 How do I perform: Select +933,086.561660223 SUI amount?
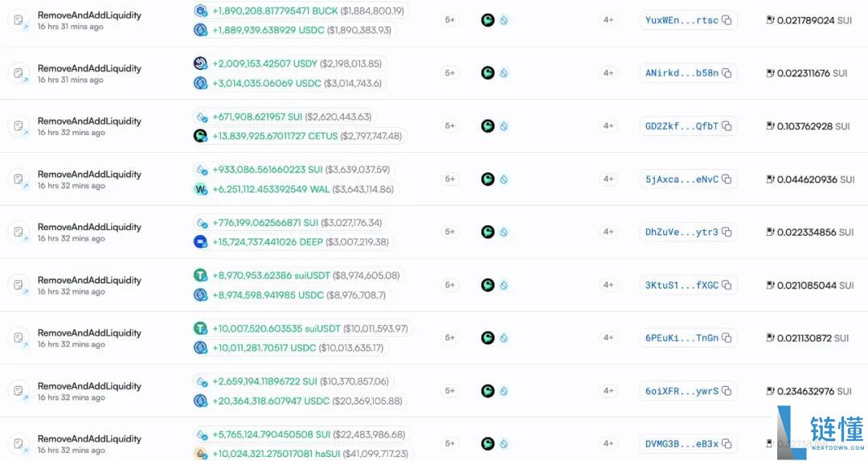[268, 170]
